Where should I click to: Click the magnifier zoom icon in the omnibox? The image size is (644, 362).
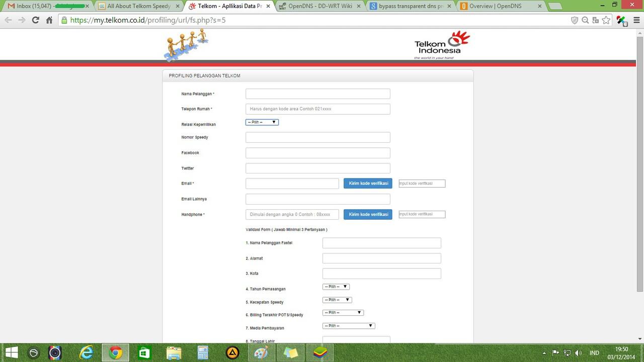point(585,20)
